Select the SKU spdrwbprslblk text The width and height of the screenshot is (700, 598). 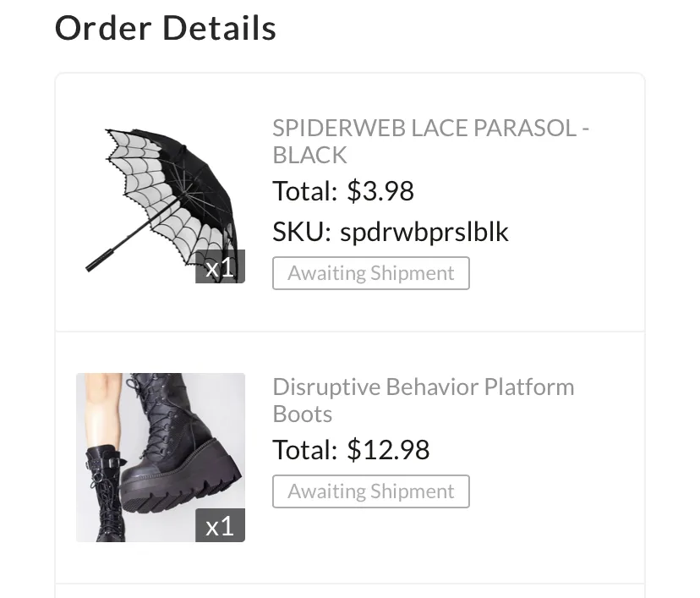pyautogui.click(x=424, y=232)
